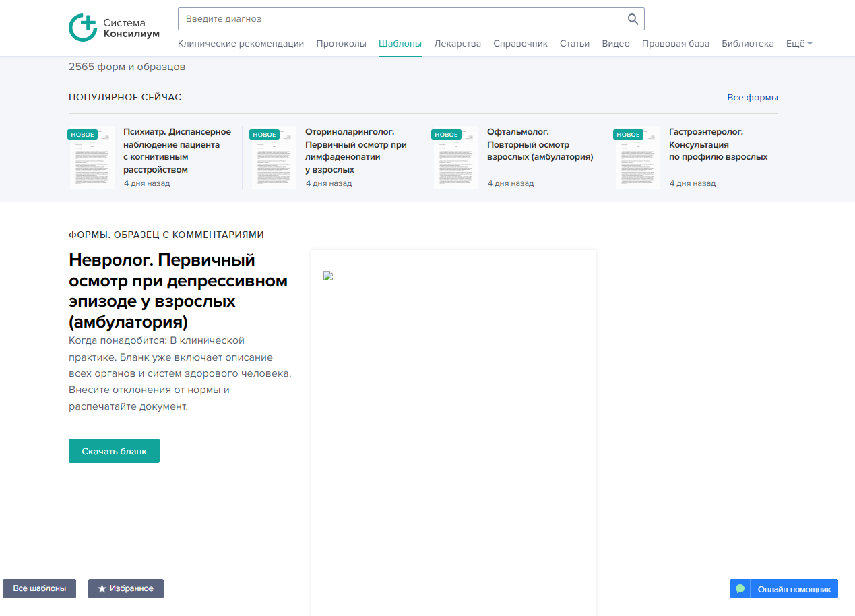Open Офтальмолог. Повторный осмотр template
Screen dimensions: 855x616
(540, 144)
